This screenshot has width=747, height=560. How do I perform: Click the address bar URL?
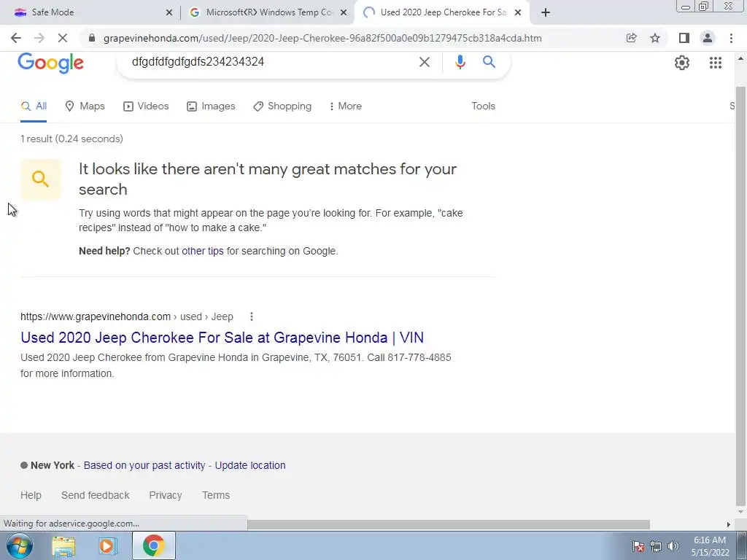(x=322, y=38)
